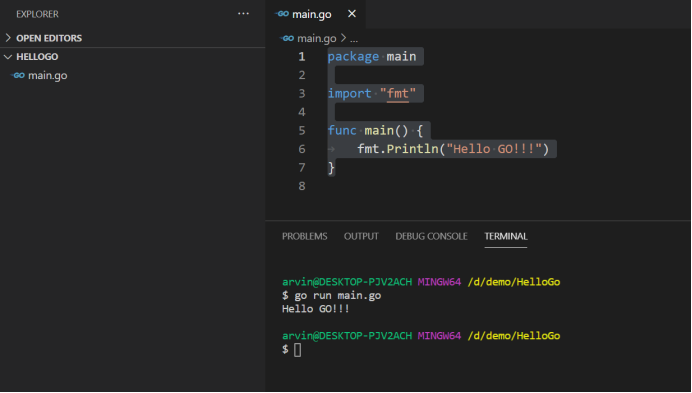This screenshot has width=692, height=393.
Task: Switch to the Problems panel tab
Action: pos(305,236)
